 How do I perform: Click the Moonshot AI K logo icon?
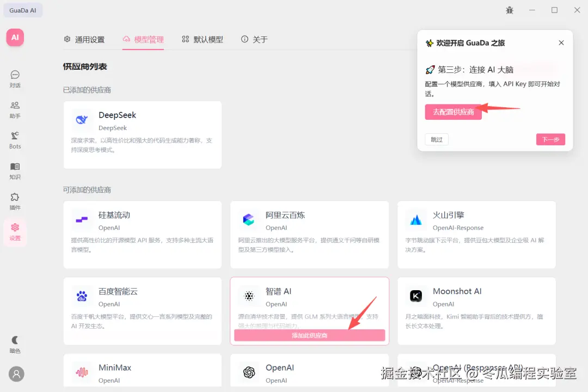click(415, 296)
